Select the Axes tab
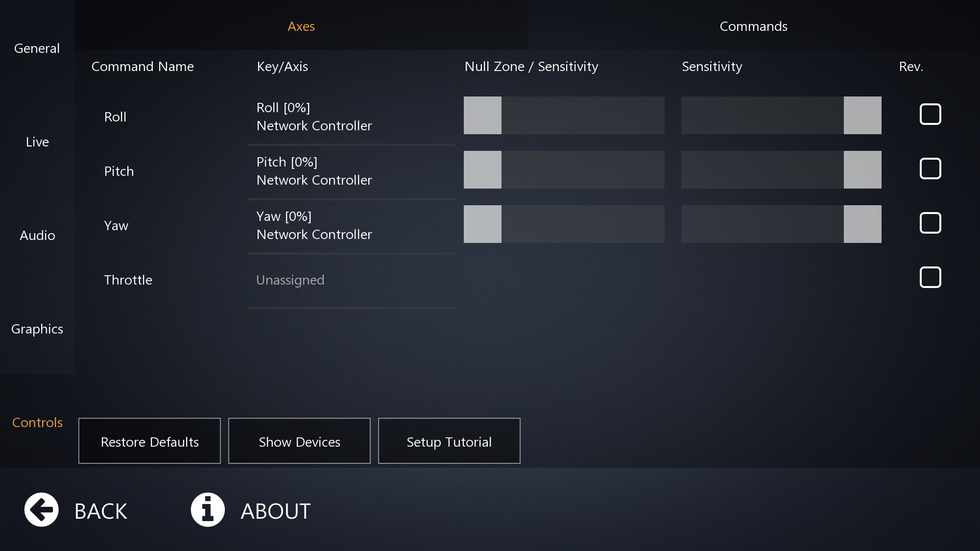This screenshot has width=980, height=551. coord(301,26)
